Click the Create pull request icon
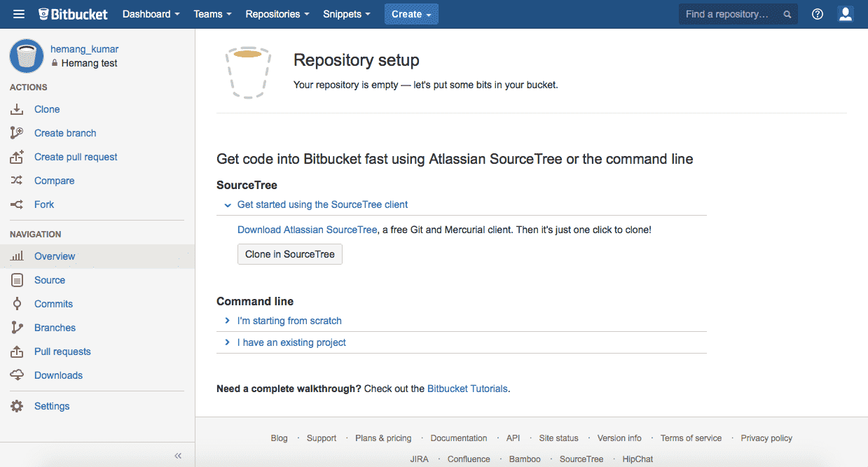Image resolution: width=868 pixels, height=467 pixels. (x=18, y=157)
